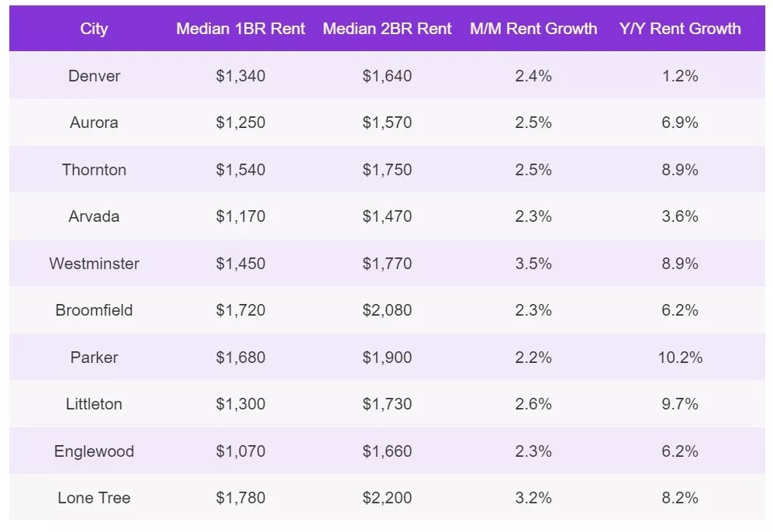Click the Median 1BR Rent column header

240,29
